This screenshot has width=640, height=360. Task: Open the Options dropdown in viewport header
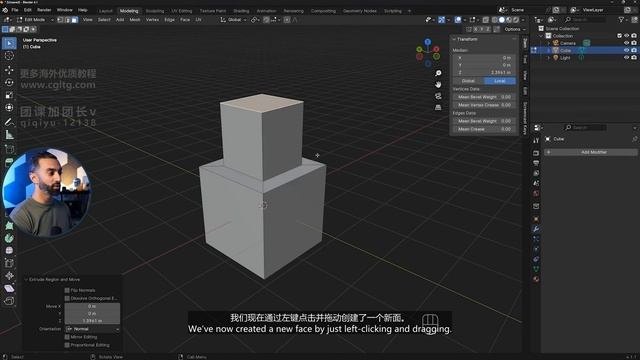click(515, 29)
